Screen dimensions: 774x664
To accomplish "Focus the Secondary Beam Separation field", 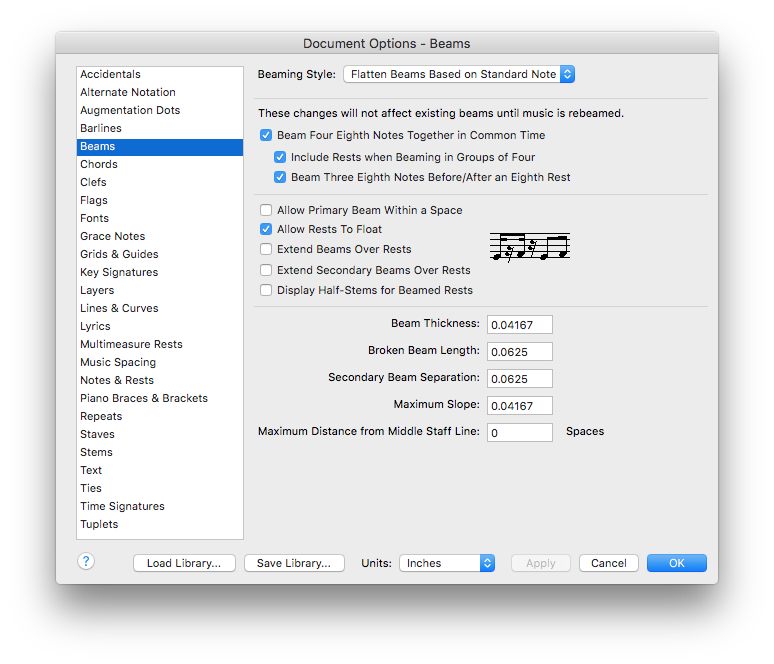I will 520,379.
